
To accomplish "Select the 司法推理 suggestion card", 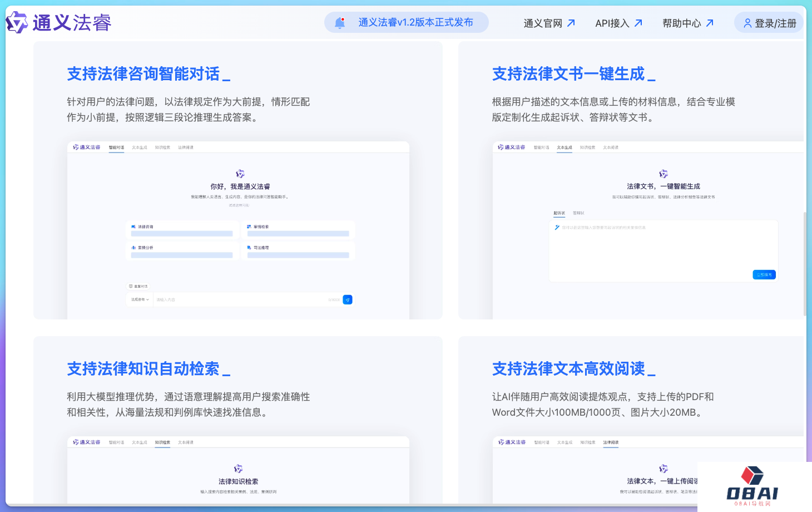I will [x=298, y=251].
